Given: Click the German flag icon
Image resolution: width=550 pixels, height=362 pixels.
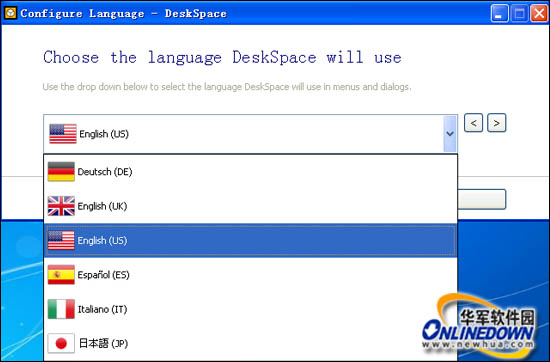Looking at the screenshot, I should 61,172.
